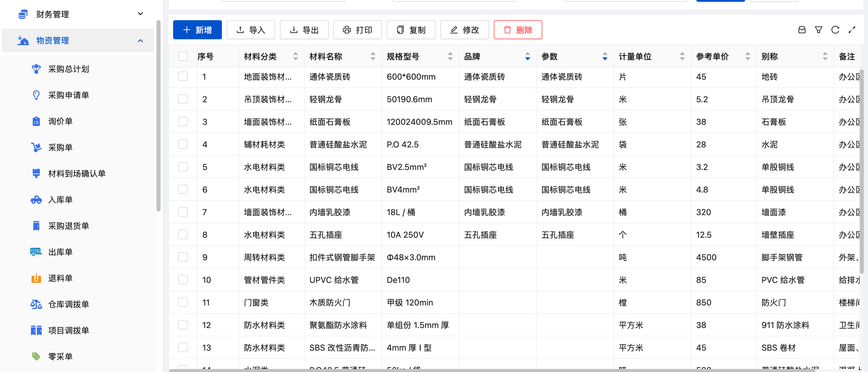
Task: Click the 采购申请单 lightbulb icon
Action: pos(36,95)
